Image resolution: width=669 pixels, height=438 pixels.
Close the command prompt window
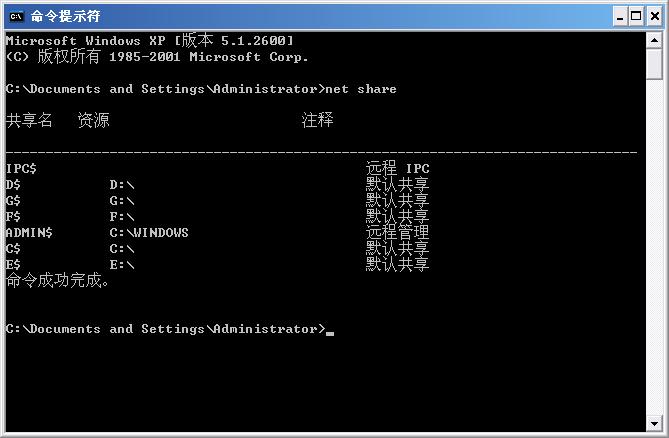click(x=652, y=16)
